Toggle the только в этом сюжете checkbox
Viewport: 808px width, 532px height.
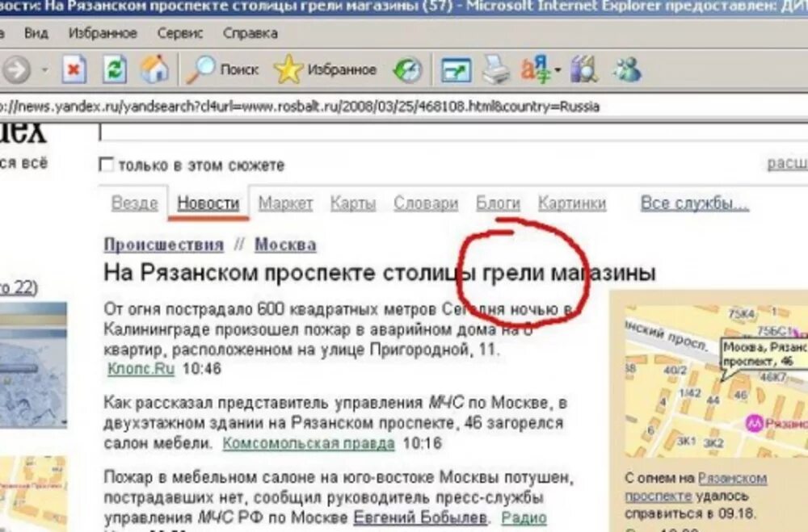(x=106, y=165)
